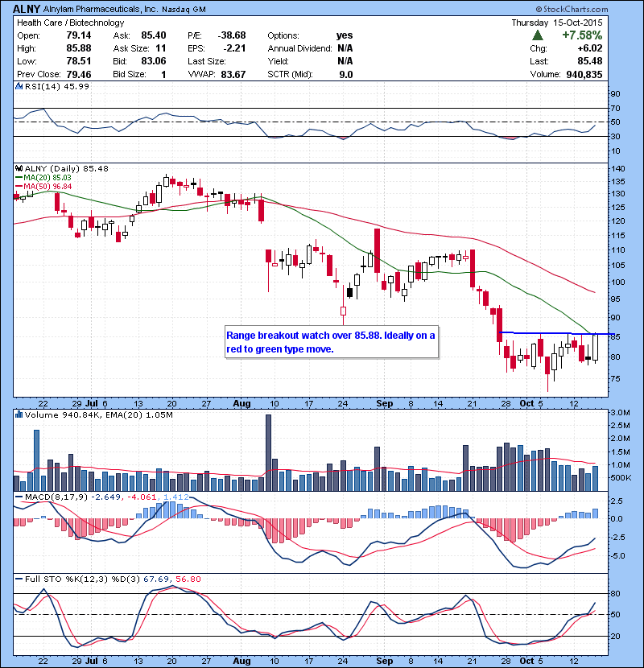The image size is (644, 668).
Task: Click the 140 price axis label
Action: [x=618, y=168]
